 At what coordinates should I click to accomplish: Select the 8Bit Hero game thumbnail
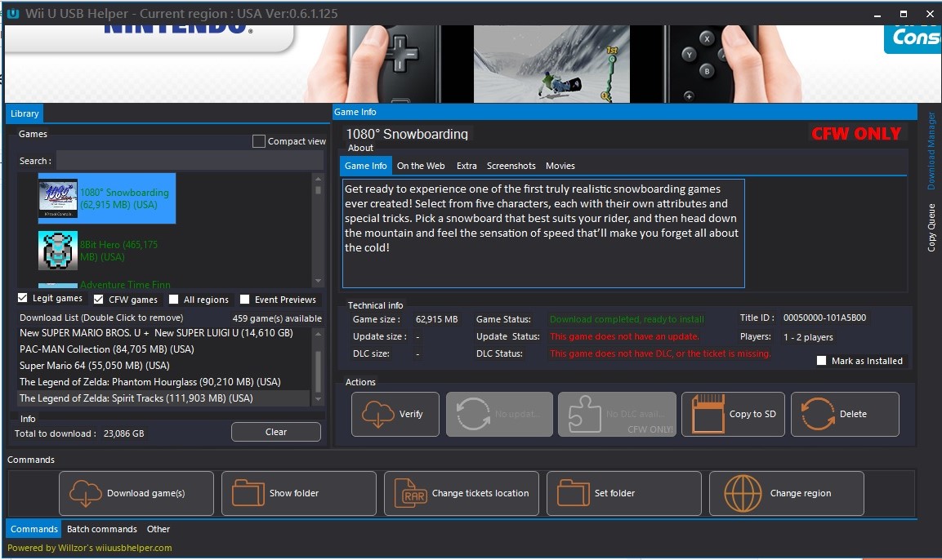(58, 251)
